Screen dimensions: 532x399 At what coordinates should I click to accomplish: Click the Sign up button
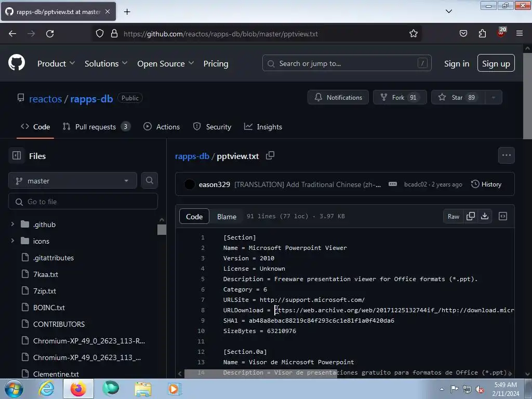pyautogui.click(x=496, y=63)
